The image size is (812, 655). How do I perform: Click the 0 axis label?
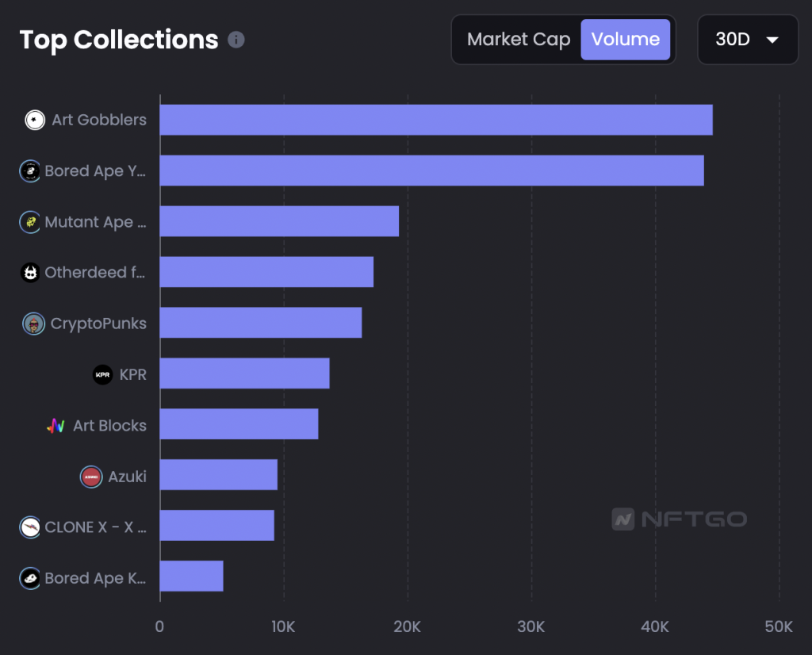click(x=159, y=626)
